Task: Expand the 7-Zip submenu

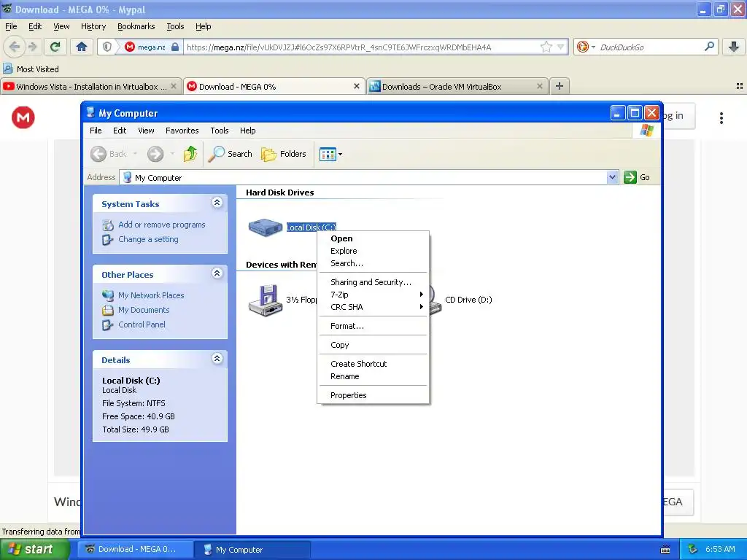Action: [x=373, y=295]
